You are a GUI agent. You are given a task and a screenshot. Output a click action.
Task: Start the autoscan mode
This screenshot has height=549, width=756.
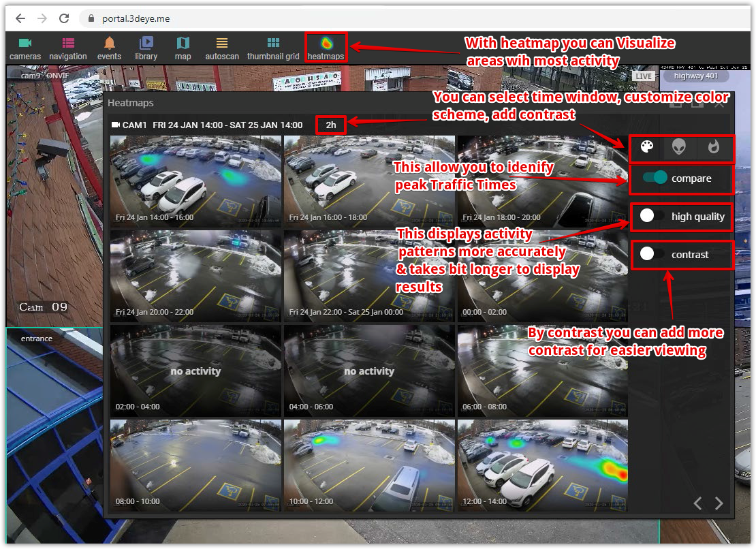222,48
